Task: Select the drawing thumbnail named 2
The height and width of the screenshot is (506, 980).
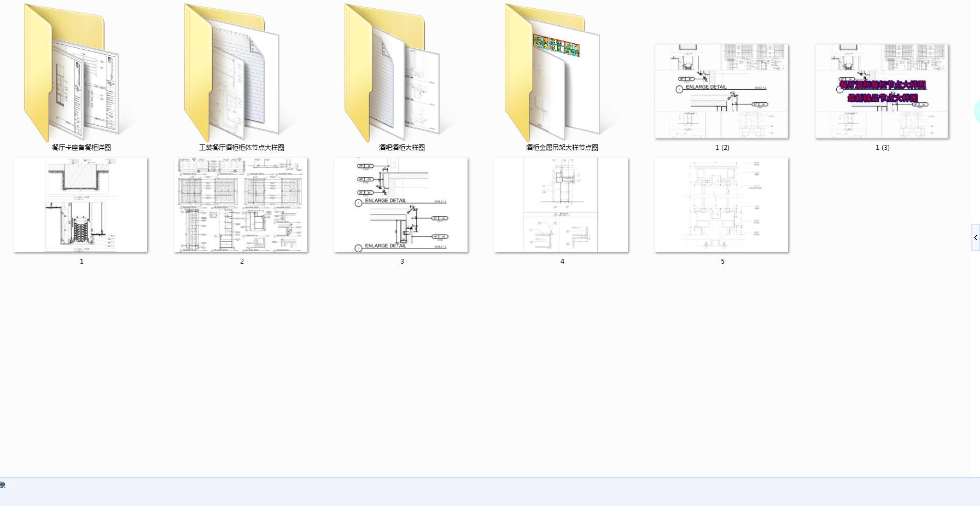Action: tap(241, 205)
